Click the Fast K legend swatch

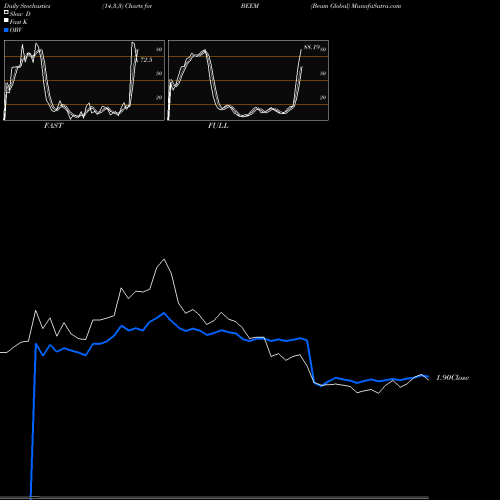click(x=6, y=21)
